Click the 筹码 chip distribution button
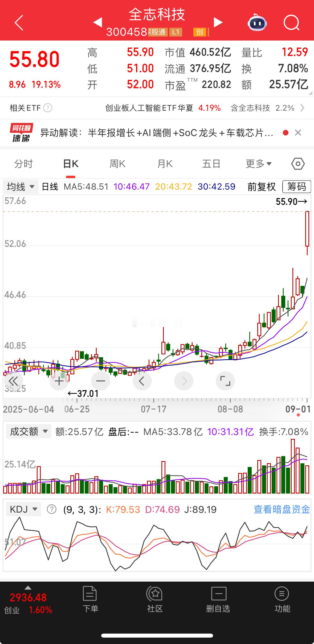The image size is (314, 644). (296, 187)
